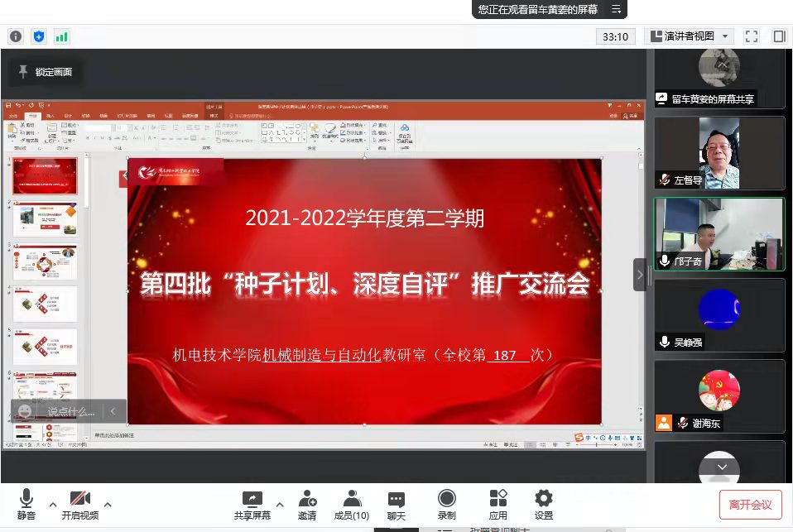Open the Chat panel

click(x=396, y=505)
